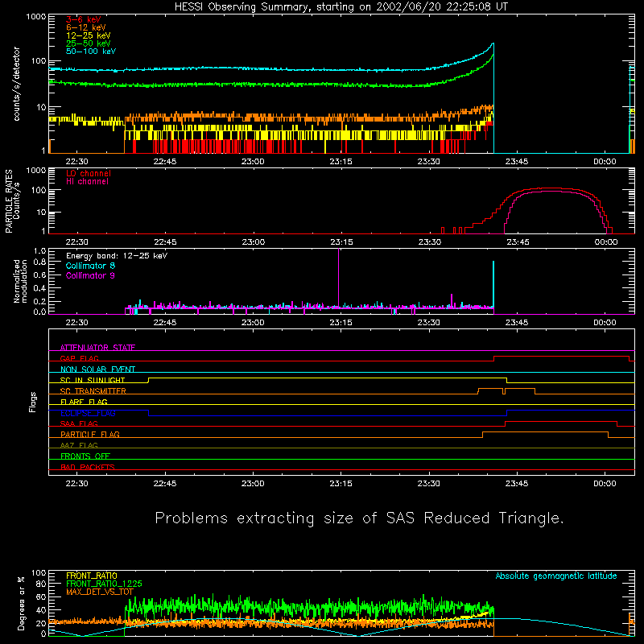Screen dimensions: 644x644
Task: Click the 'HI channel' legend entry
Action: (88, 182)
